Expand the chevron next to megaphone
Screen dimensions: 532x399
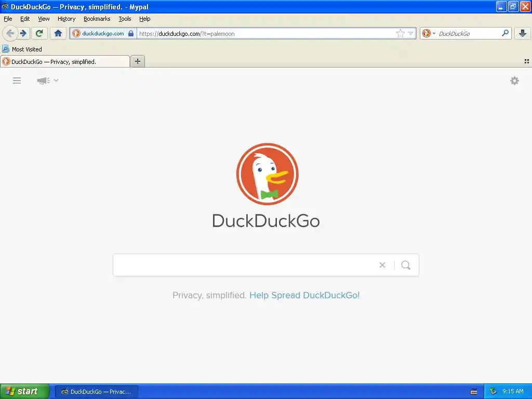56,81
